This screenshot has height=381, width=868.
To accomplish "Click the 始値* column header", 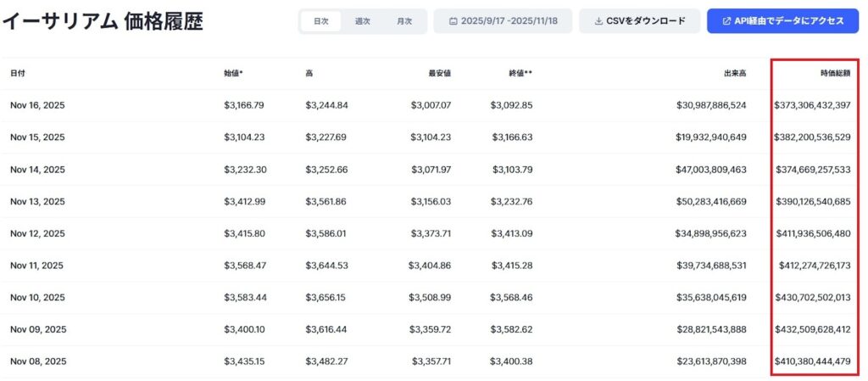I will click(234, 73).
